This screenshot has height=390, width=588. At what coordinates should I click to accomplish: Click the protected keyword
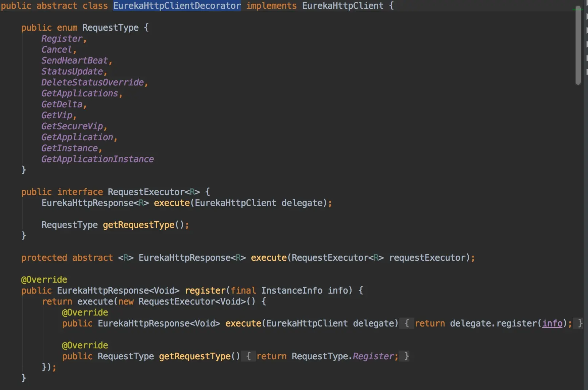[x=44, y=258]
